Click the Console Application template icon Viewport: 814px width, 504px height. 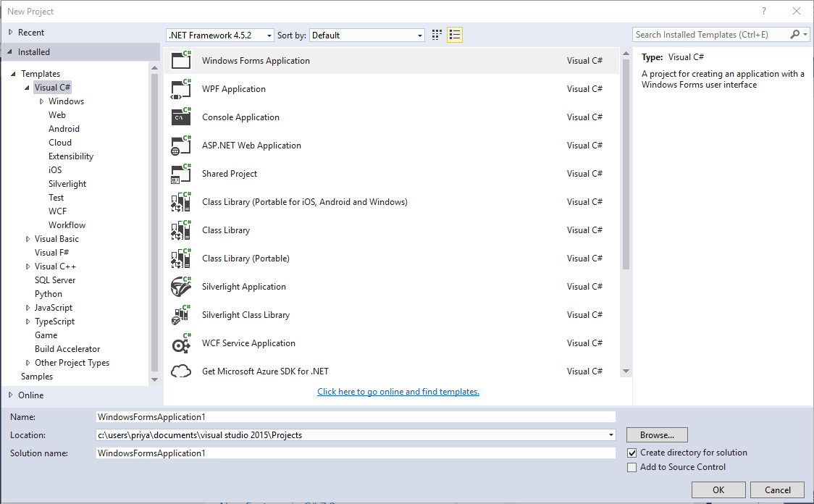point(181,117)
